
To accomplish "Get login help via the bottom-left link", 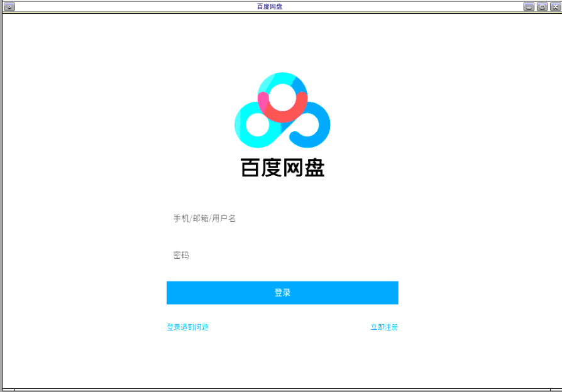I will (x=187, y=327).
